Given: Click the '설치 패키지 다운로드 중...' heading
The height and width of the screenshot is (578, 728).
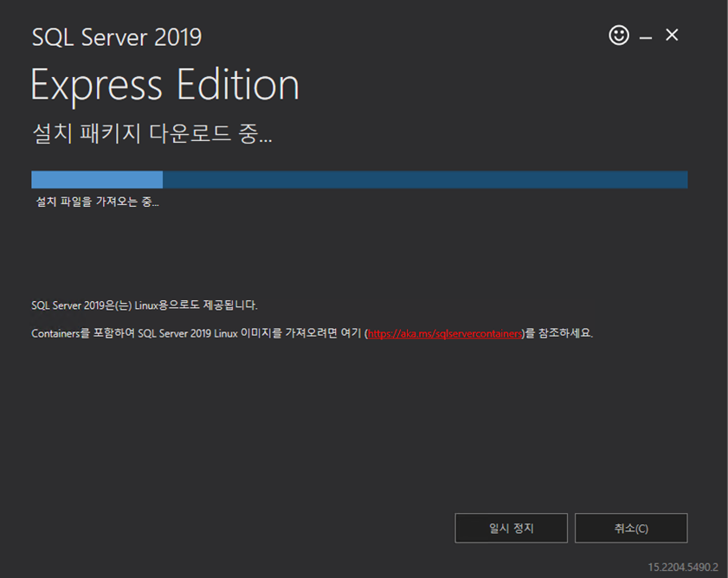Looking at the screenshot, I should tap(152, 133).
